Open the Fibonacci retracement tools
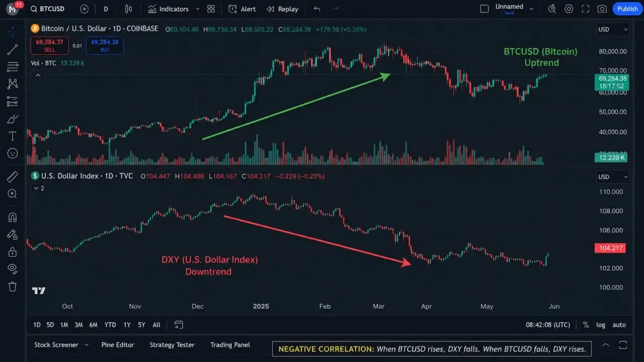The height and width of the screenshot is (362, 644). tap(13, 66)
